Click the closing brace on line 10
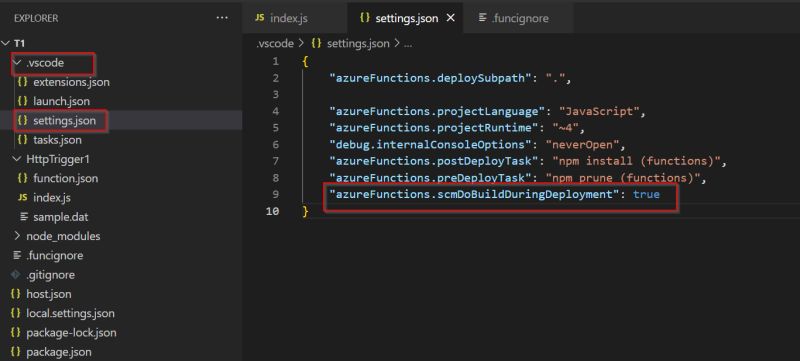This screenshot has height=361, width=800. pos(305,211)
